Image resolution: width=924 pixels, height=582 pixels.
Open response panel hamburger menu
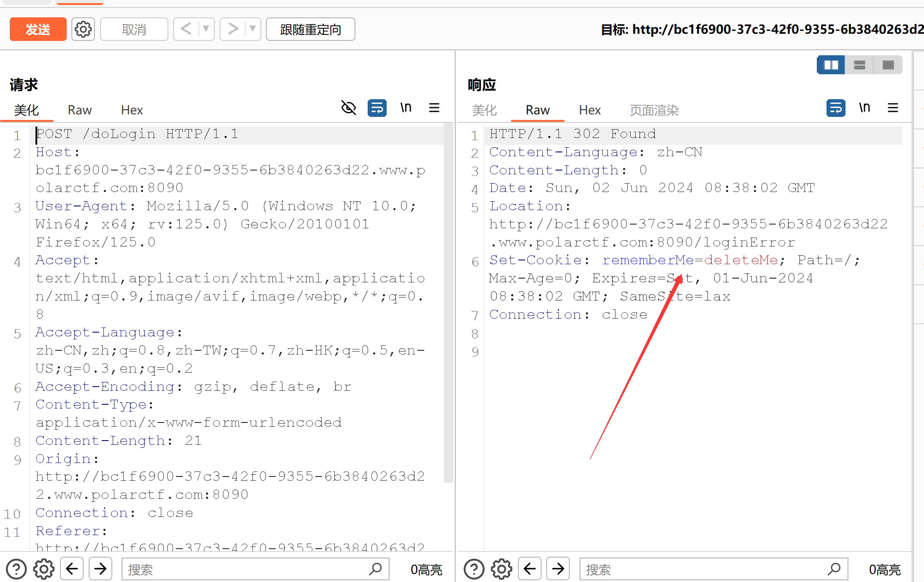(x=893, y=108)
